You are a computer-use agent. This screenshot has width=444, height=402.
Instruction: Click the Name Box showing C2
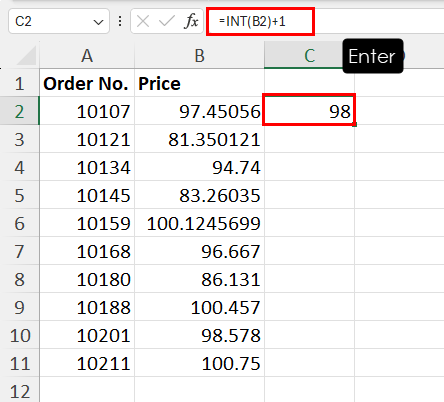coord(59,22)
